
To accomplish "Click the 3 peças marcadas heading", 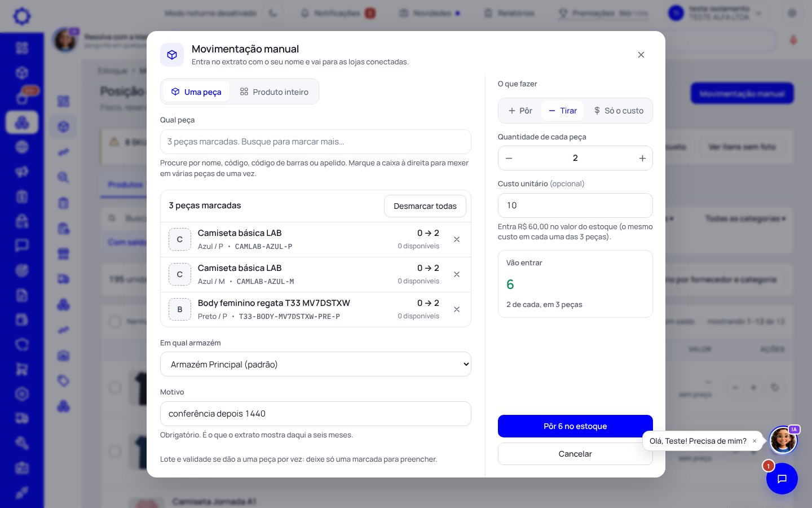I will pyautogui.click(x=205, y=205).
